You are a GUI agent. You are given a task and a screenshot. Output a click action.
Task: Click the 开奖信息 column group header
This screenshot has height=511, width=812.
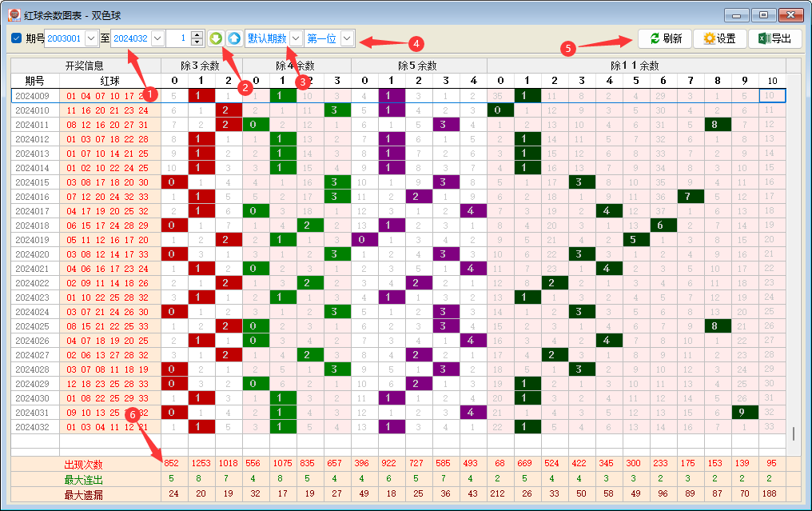pyautogui.click(x=86, y=66)
